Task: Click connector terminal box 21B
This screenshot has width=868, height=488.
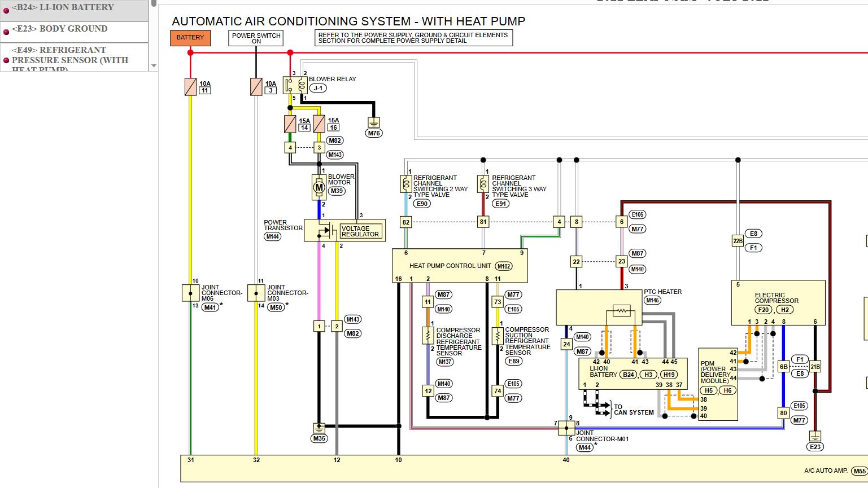Action: 815,367
